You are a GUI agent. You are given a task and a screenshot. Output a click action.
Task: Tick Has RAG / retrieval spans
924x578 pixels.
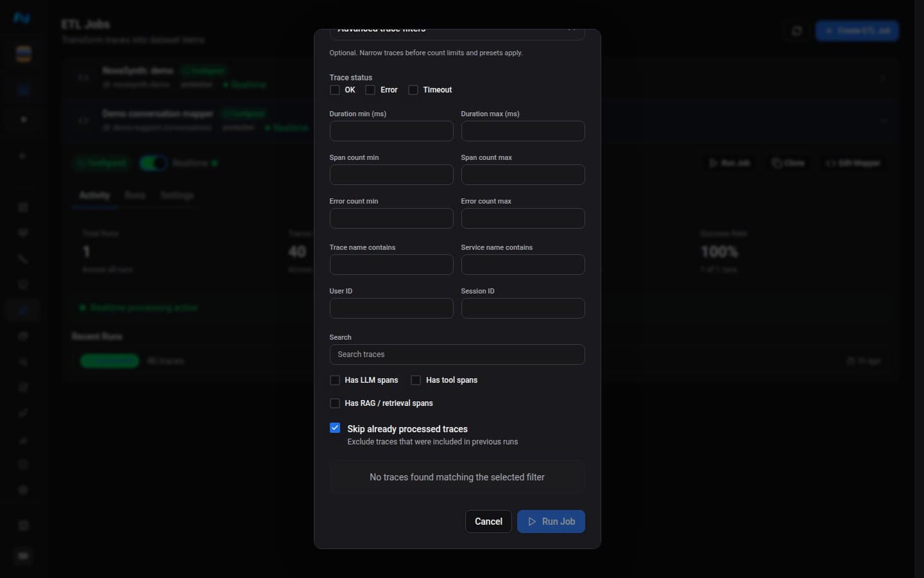coord(335,403)
